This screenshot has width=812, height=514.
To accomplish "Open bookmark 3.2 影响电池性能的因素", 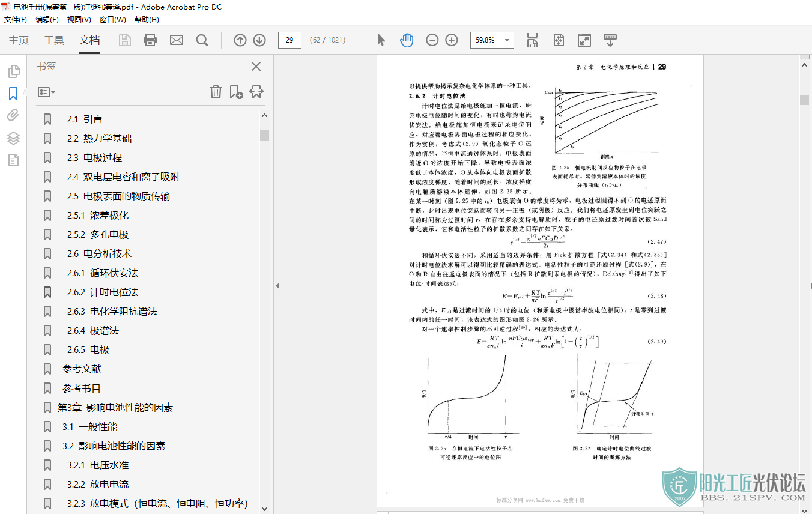I will point(114,446).
